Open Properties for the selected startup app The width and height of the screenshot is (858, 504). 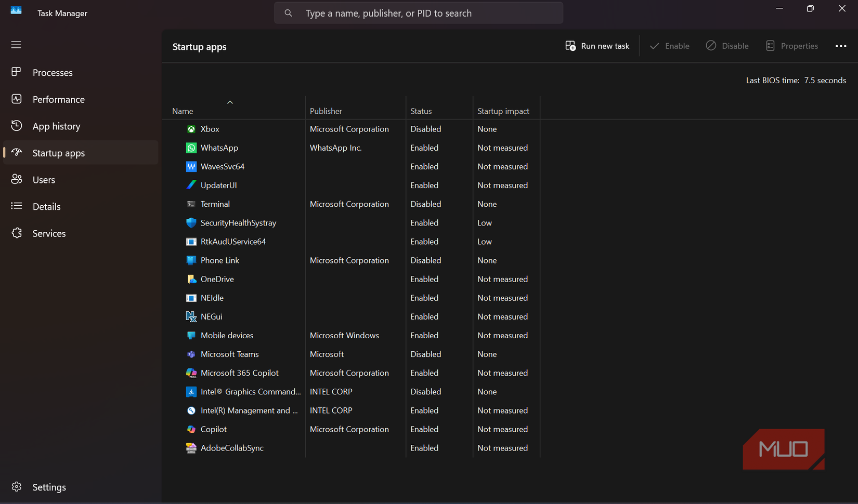[x=791, y=46]
